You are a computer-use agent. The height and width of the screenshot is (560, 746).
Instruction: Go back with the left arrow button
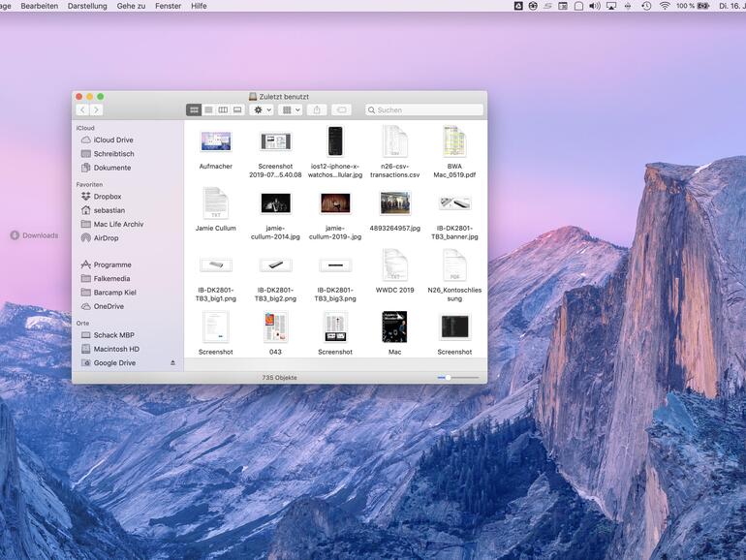(82, 110)
